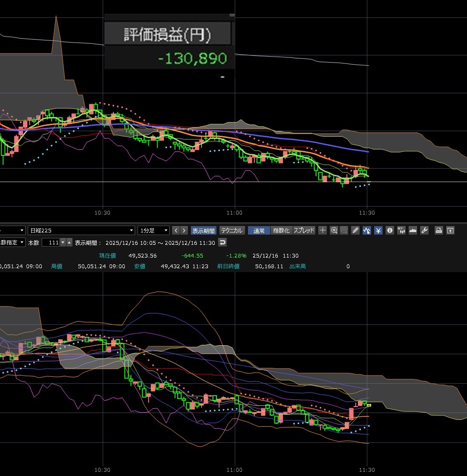Click the 本数 bar count input field
Viewport: 467px width, 476px height.
click(x=50, y=242)
